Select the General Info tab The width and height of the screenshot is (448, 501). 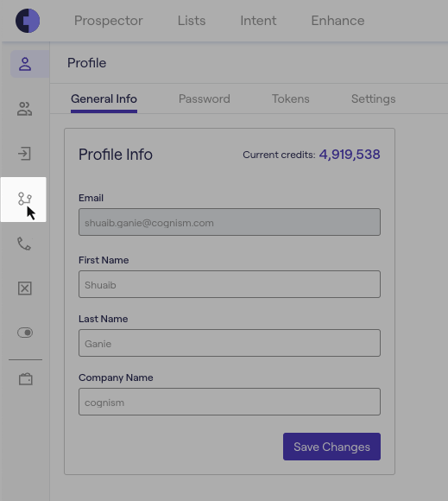coord(104,98)
